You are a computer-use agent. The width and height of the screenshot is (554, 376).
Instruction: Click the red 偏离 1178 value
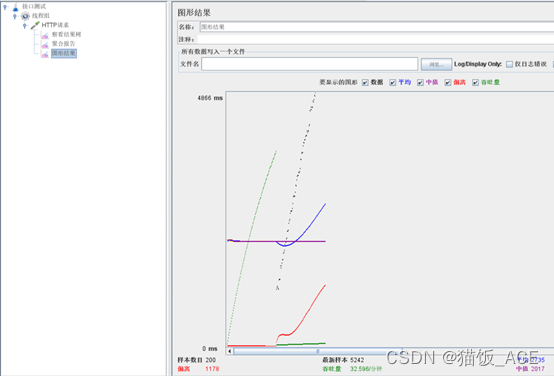212,369
